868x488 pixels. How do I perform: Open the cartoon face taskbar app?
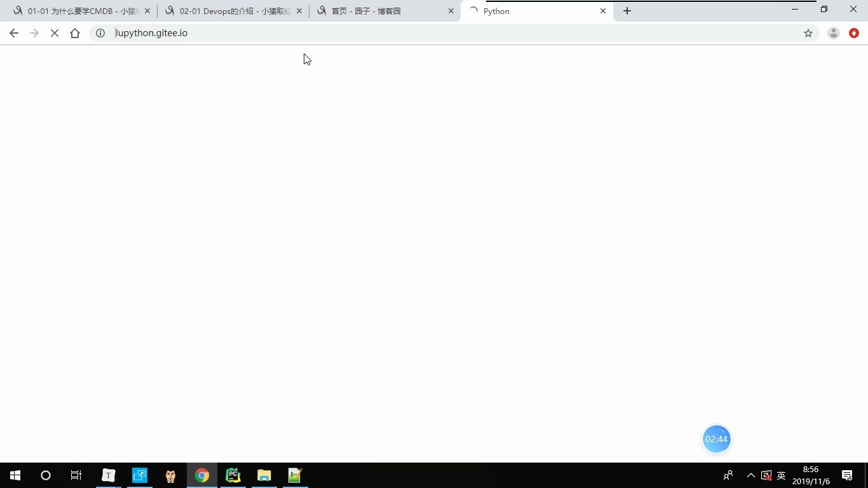tap(170, 475)
